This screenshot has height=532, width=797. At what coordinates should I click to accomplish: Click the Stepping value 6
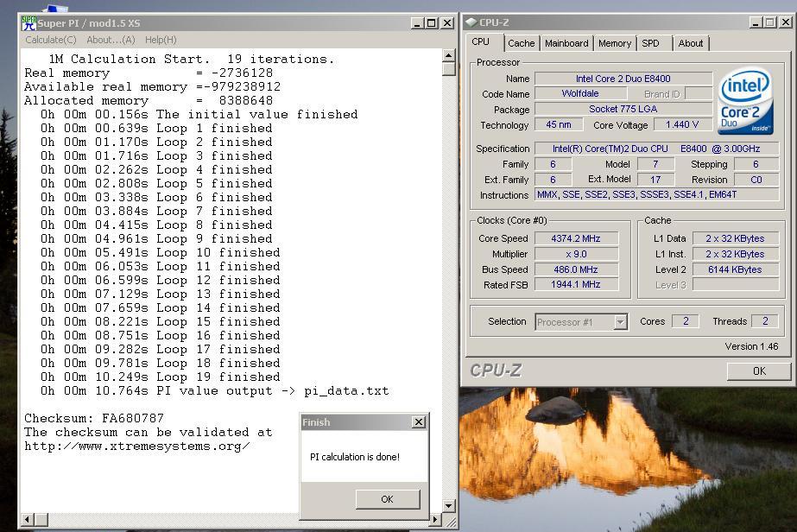tap(756, 164)
